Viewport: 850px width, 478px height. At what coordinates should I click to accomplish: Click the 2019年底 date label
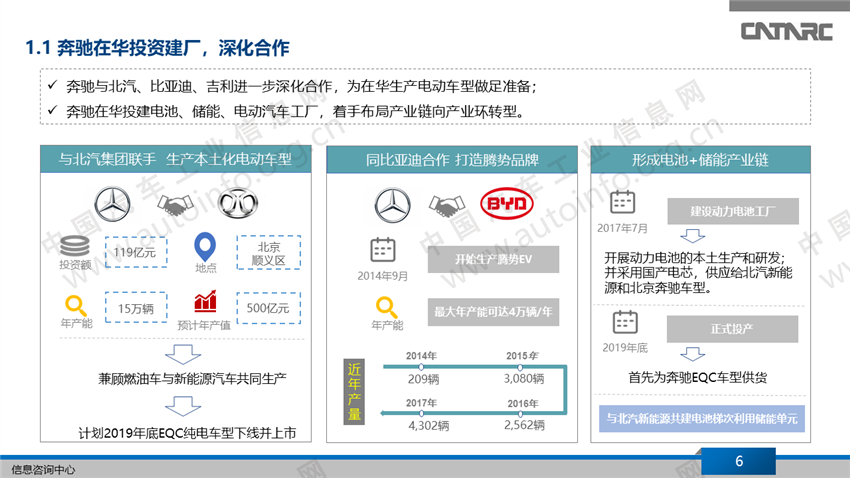[x=625, y=347]
